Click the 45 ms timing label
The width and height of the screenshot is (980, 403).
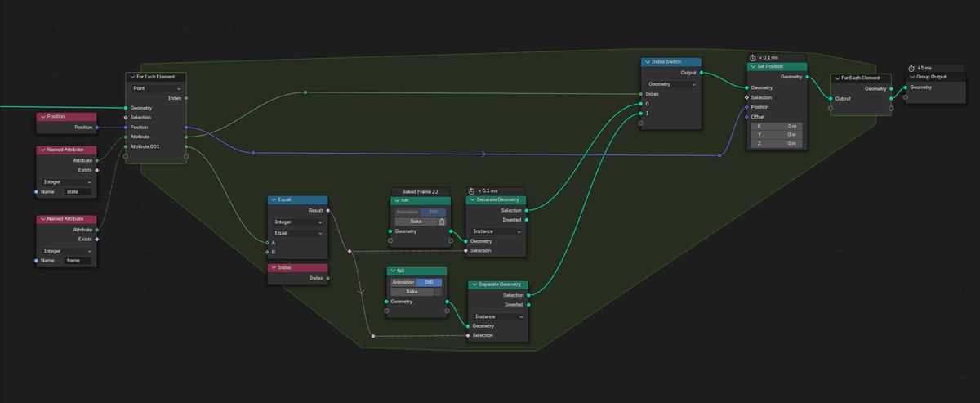coord(924,68)
